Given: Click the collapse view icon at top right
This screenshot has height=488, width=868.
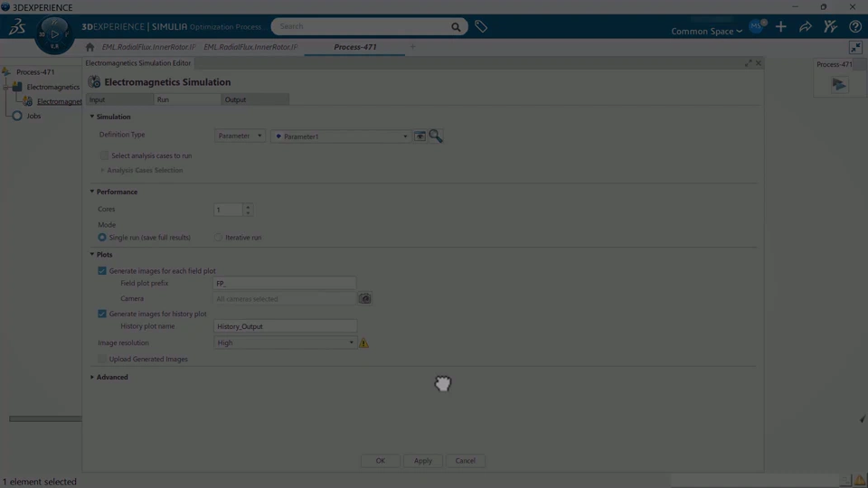Looking at the screenshot, I should pos(856,48).
